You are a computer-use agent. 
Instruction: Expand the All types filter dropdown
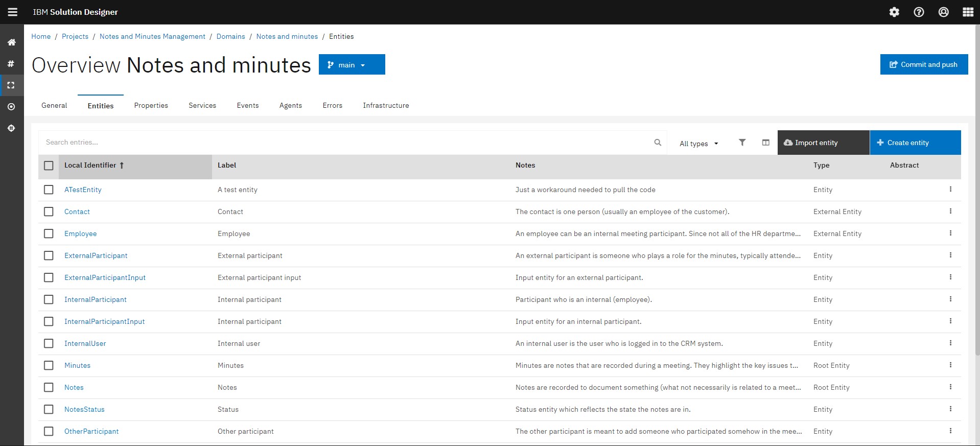click(x=698, y=144)
